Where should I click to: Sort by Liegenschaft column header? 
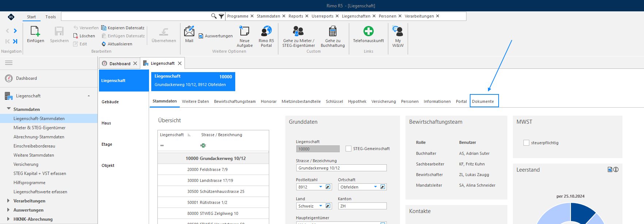pyautogui.click(x=172, y=135)
